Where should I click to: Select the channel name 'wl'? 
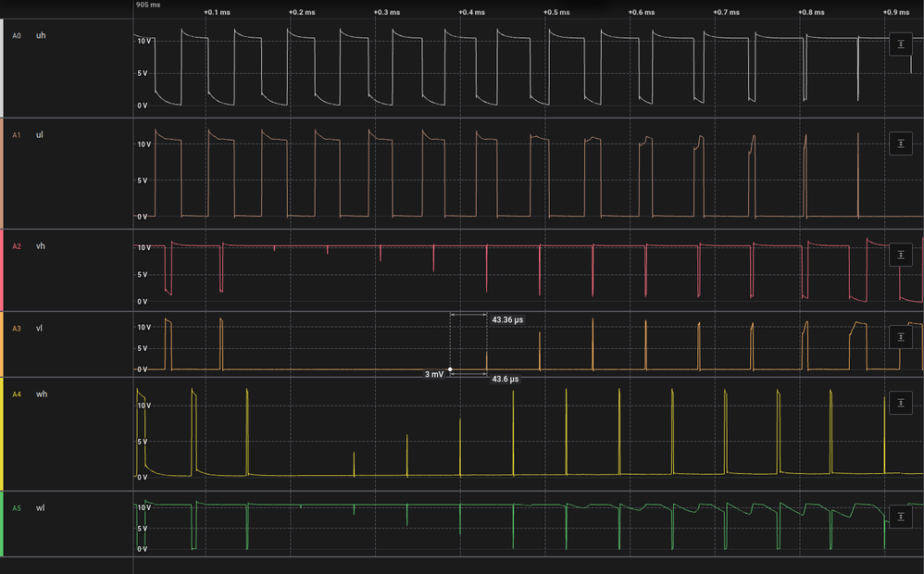[x=40, y=508]
